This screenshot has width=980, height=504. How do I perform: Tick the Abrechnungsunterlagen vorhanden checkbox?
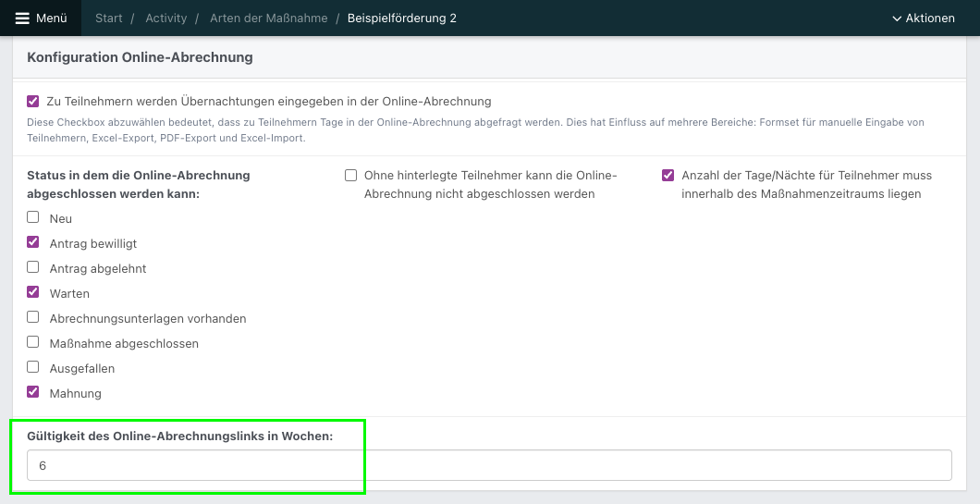click(x=33, y=317)
